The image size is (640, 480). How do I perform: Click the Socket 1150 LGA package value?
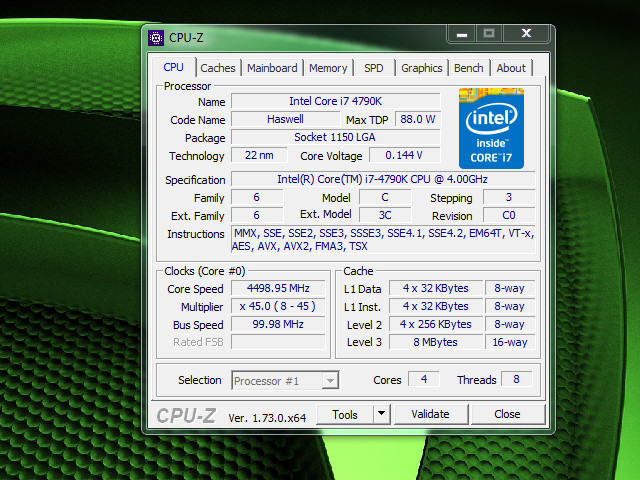336,137
